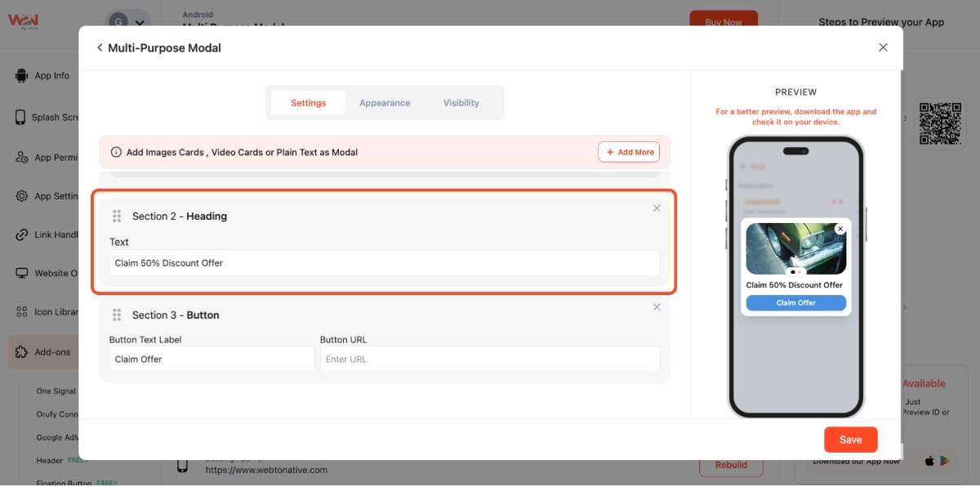Grab the drag handle of Section 2 Heading
This screenshot has height=487, width=980.
click(117, 217)
